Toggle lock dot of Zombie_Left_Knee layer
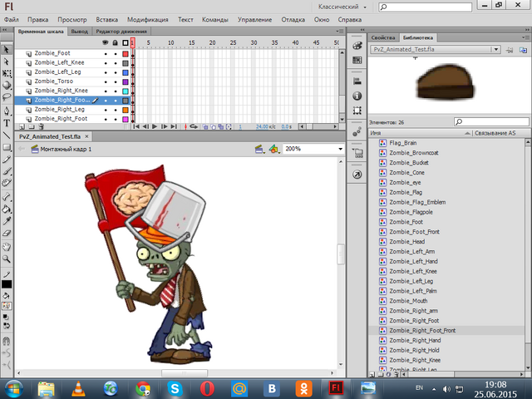The height and width of the screenshot is (399, 532). click(116, 63)
